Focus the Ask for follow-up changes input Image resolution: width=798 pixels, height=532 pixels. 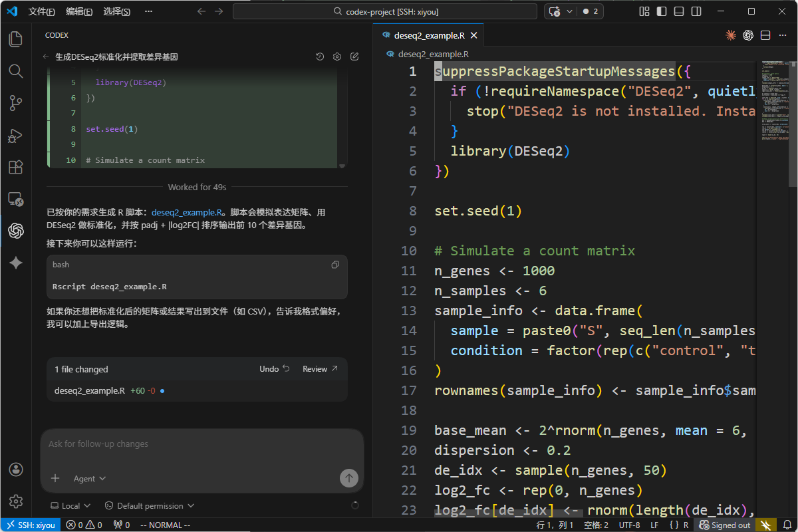click(x=202, y=444)
